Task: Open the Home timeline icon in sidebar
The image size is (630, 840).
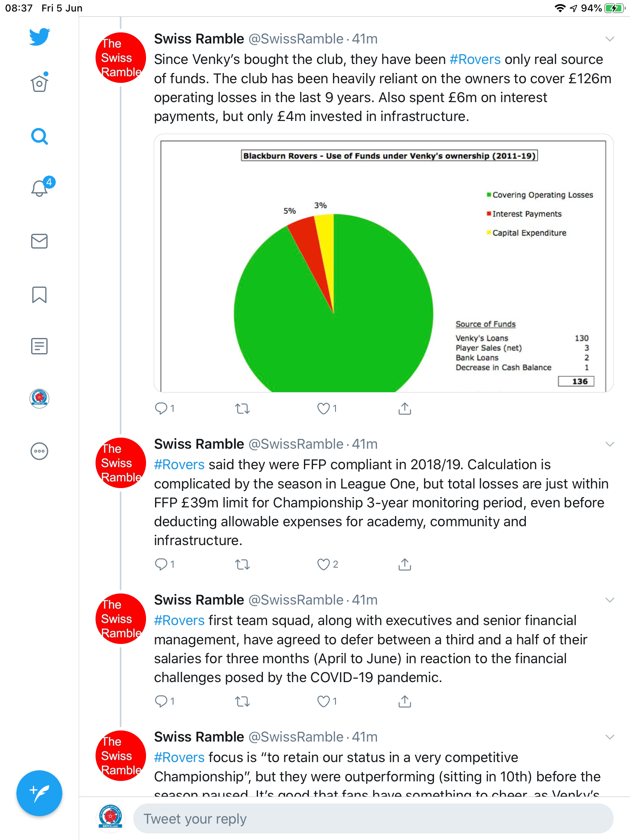Action: point(39,83)
